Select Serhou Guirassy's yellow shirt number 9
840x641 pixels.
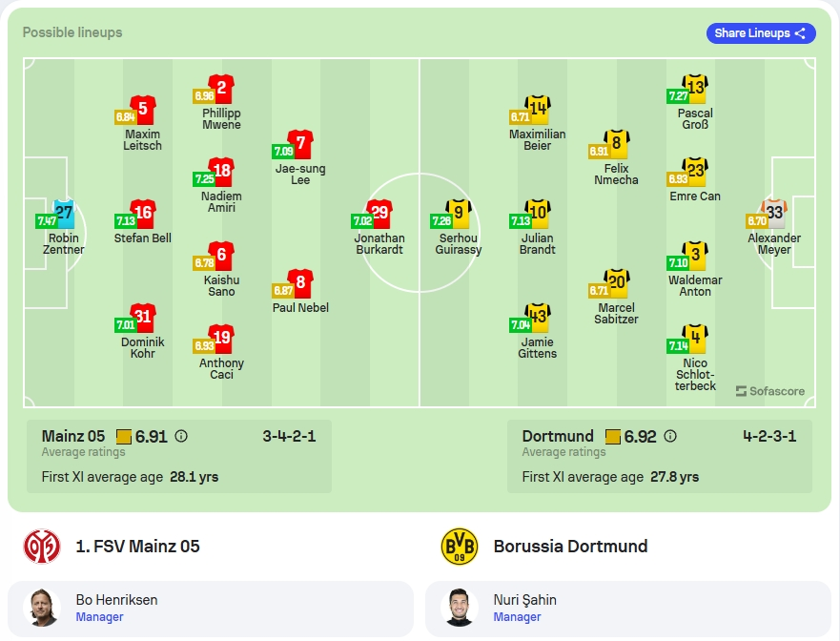click(460, 214)
